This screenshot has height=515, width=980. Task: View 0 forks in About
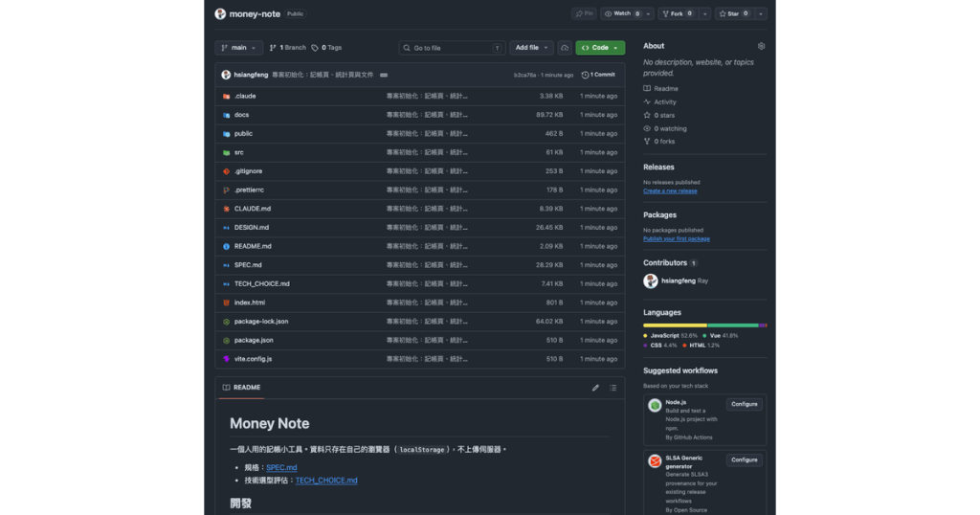[658, 142]
